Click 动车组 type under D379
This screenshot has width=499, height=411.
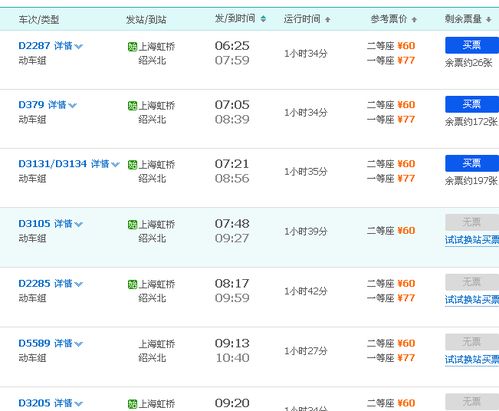pyautogui.click(x=32, y=120)
